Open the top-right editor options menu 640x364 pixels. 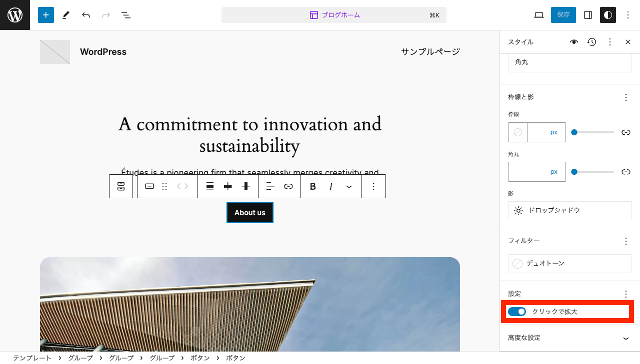(628, 15)
